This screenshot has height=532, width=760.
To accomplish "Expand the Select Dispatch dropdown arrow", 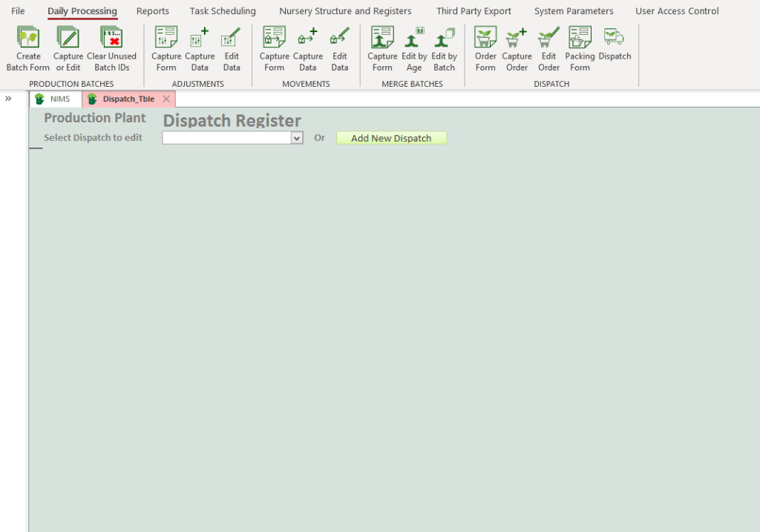I will tap(297, 138).
